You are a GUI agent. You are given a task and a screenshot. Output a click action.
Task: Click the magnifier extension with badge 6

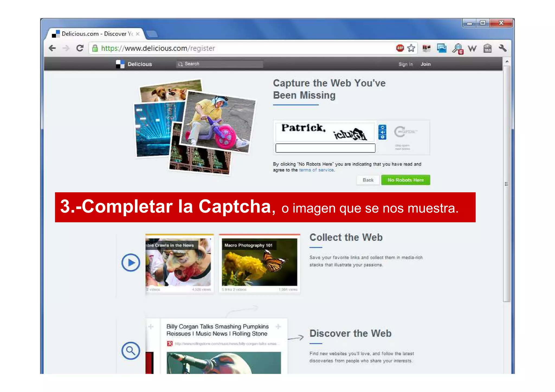pos(458,49)
